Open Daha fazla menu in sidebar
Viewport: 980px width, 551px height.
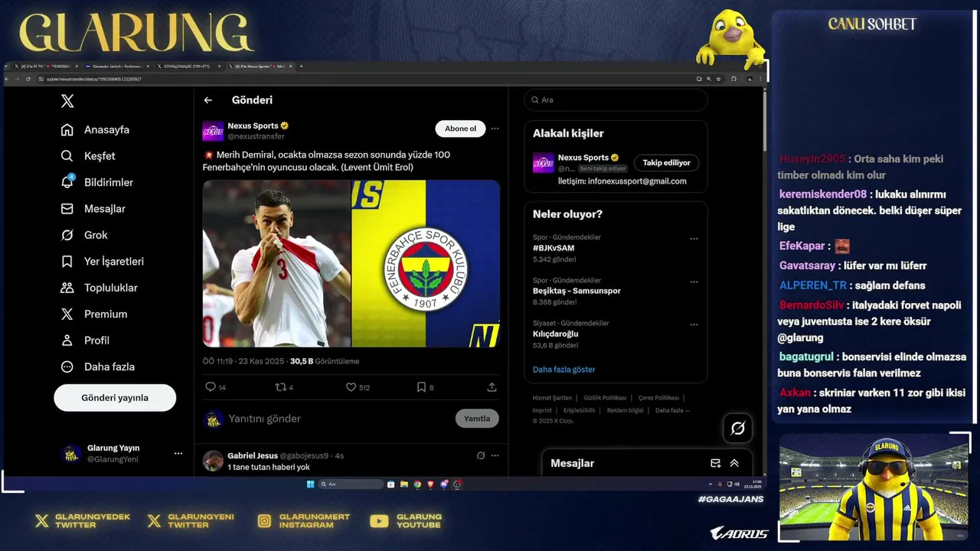tap(98, 367)
